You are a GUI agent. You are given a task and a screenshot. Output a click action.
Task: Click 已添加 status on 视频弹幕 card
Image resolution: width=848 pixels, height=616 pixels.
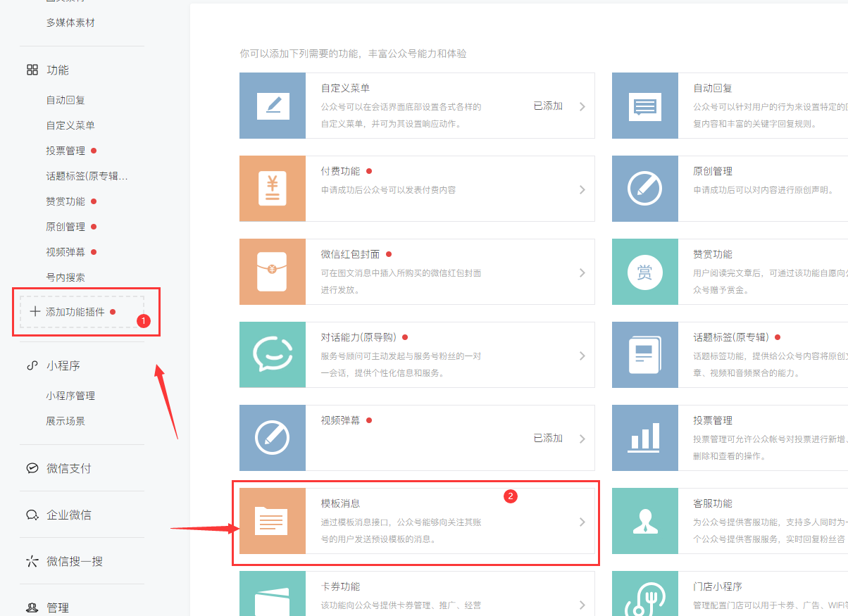click(548, 438)
